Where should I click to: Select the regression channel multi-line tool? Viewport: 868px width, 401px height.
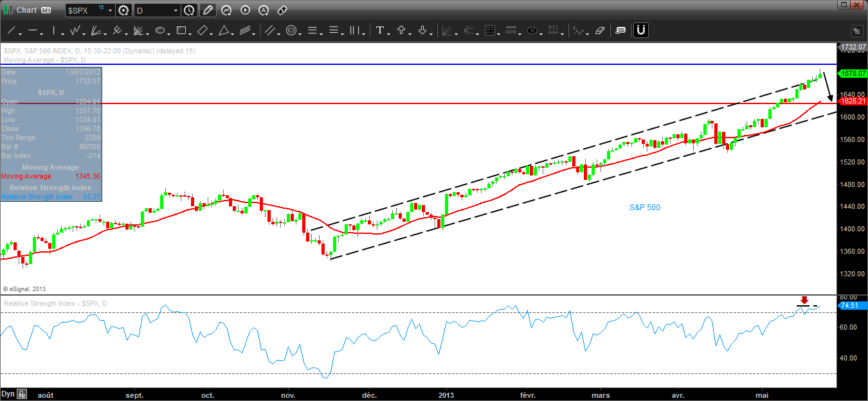245,30
